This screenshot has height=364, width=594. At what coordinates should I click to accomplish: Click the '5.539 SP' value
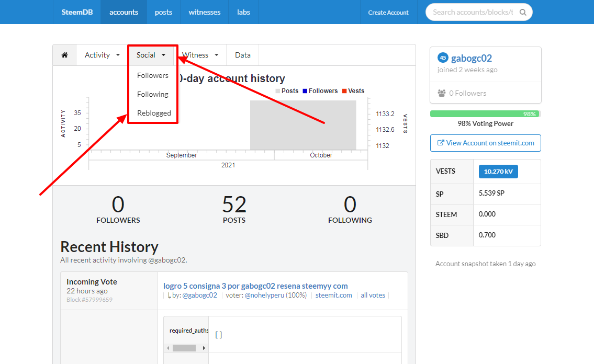click(491, 193)
